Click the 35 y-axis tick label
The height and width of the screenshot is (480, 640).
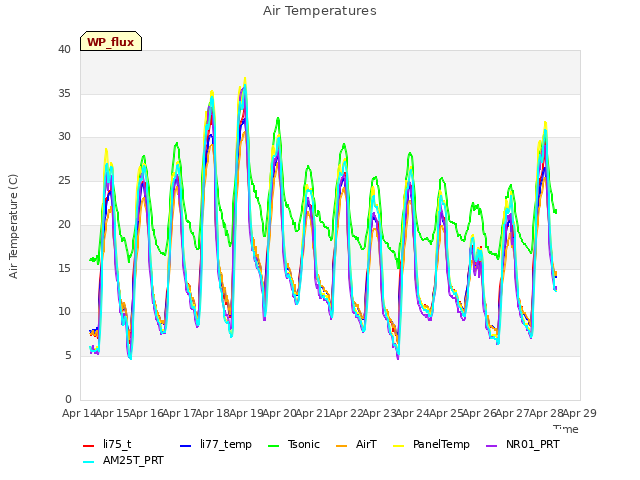coord(64,93)
